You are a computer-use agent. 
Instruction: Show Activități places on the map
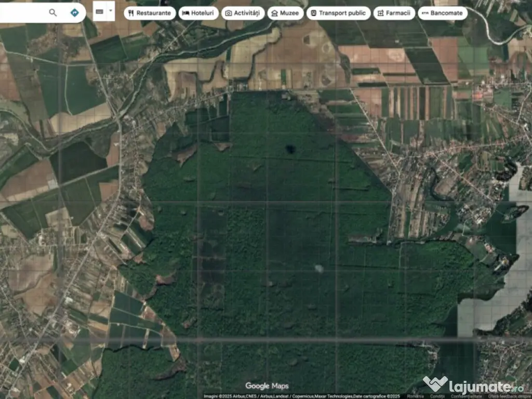click(243, 13)
